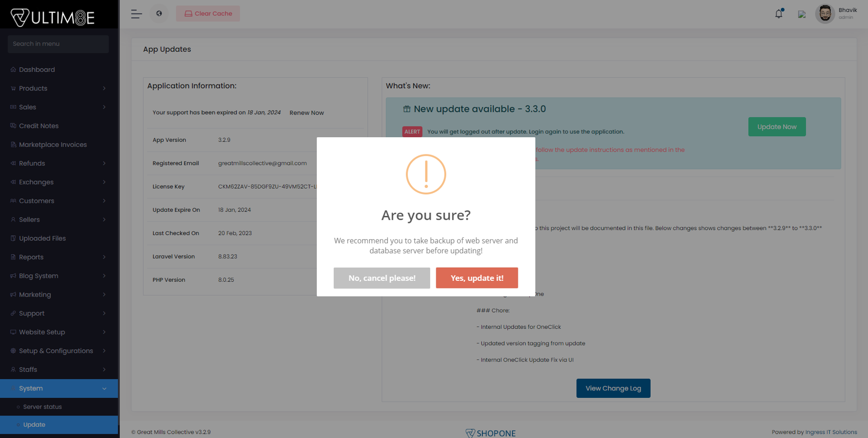This screenshot has width=868, height=438.
Task: Open Server status menu item
Action: tap(42, 407)
